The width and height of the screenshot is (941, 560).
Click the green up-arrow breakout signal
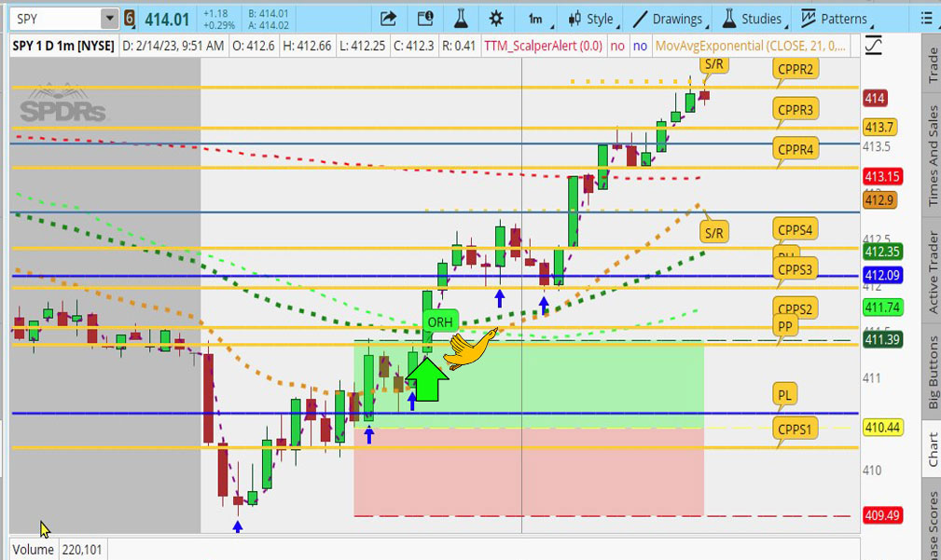[427, 378]
